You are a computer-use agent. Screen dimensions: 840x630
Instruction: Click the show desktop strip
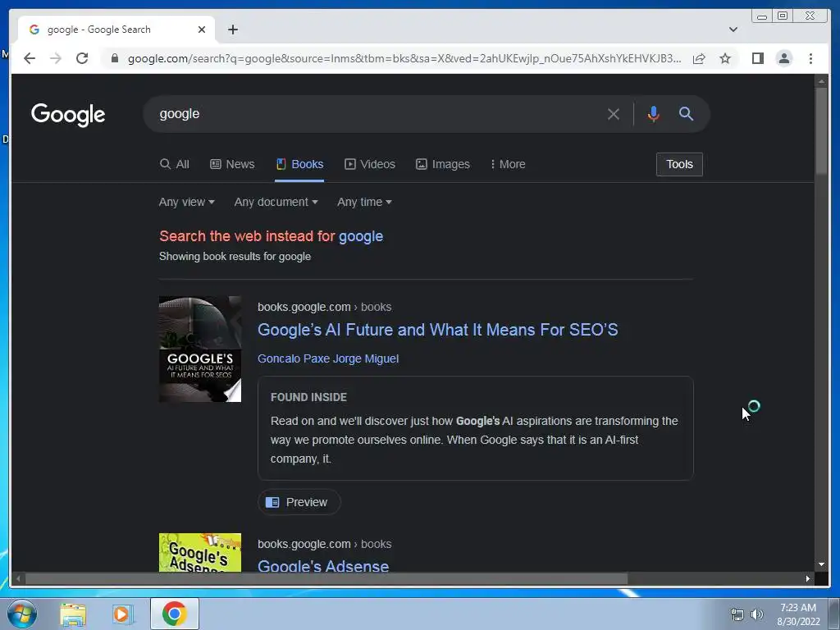coord(834,614)
